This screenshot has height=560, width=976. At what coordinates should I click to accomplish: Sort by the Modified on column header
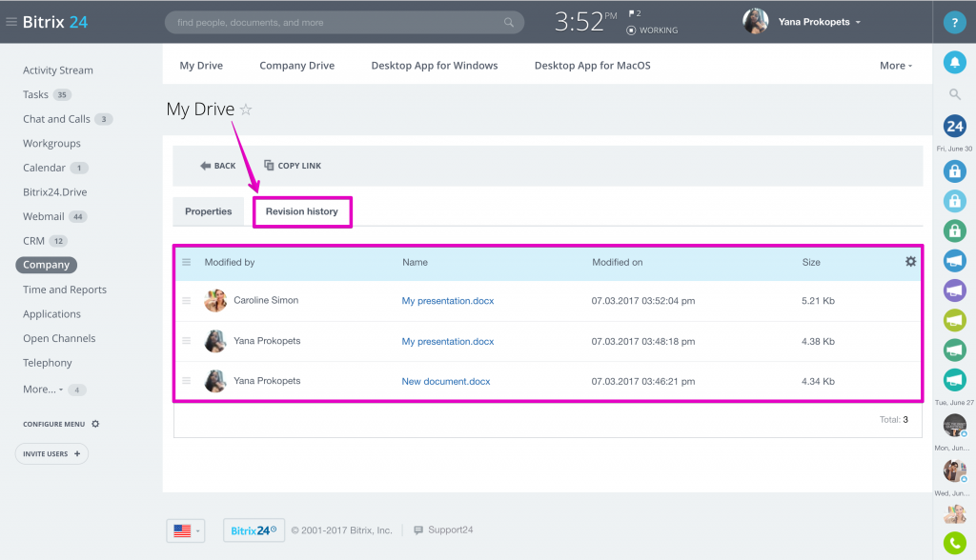coord(617,263)
